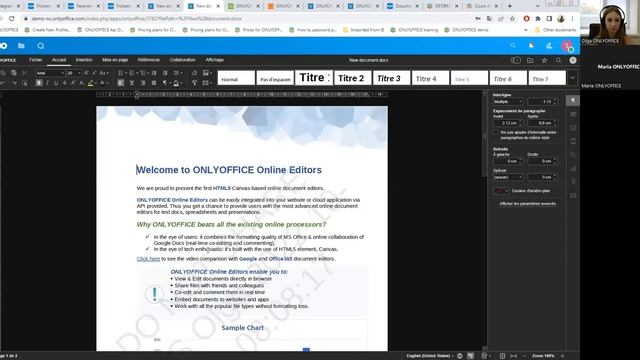Screen dimensions: 640x360
Task: Justify the paragraph text
Action: tap(154, 83)
